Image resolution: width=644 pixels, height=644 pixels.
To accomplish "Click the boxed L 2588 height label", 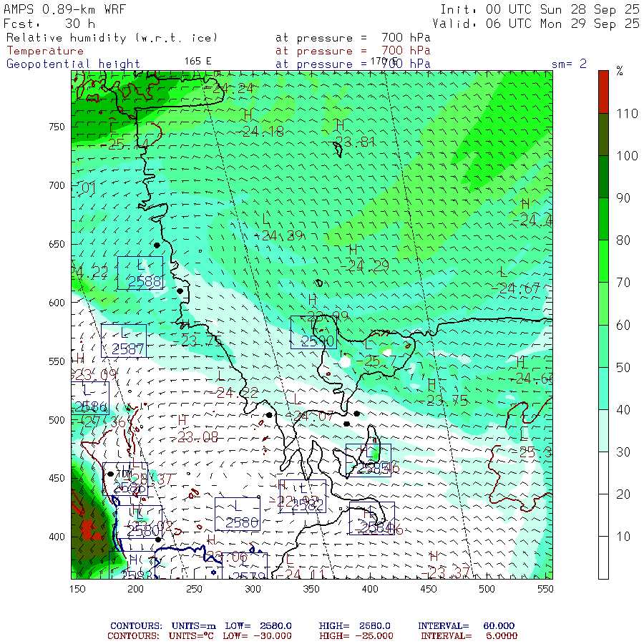I will (140, 273).
